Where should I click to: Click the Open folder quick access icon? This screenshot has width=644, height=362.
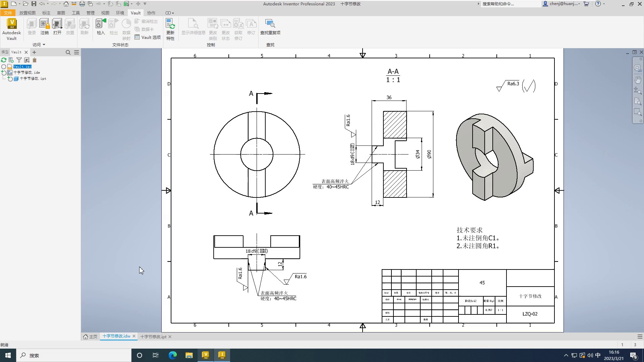pyautogui.click(x=25, y=4)
